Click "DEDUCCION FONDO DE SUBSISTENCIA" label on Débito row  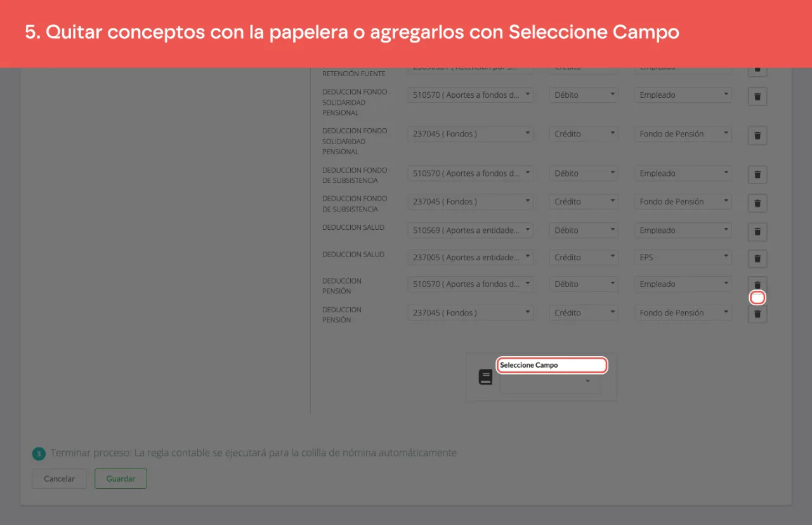355,175
